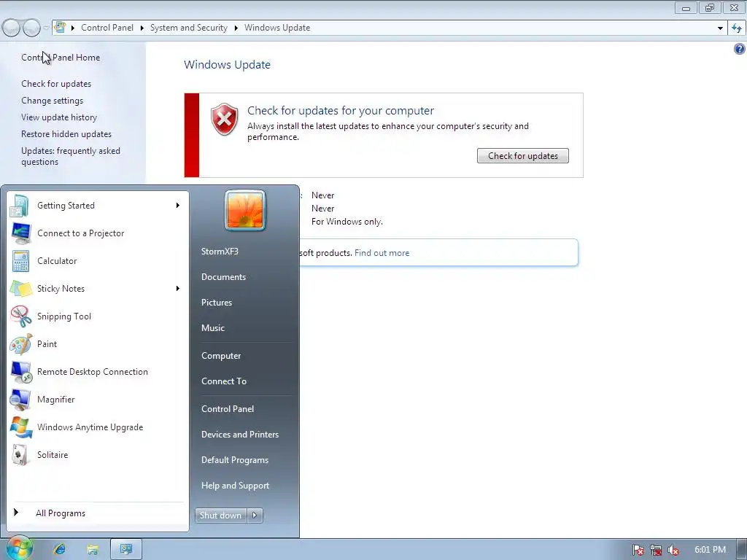The height and width of the screenshot is (560, 747).
Task: Click the Action Center flag tray icon
Action: click(x=638, y=550)
